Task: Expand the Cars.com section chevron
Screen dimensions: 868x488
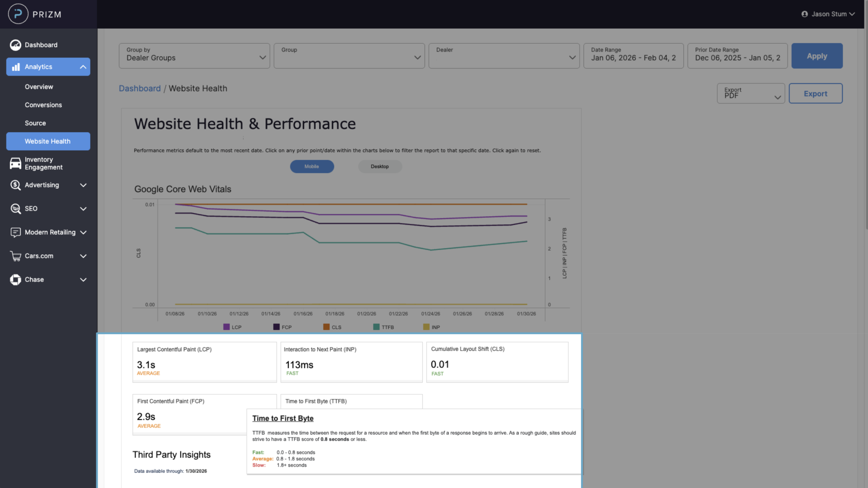Action: pyautogui.click(x=83, y=256)
